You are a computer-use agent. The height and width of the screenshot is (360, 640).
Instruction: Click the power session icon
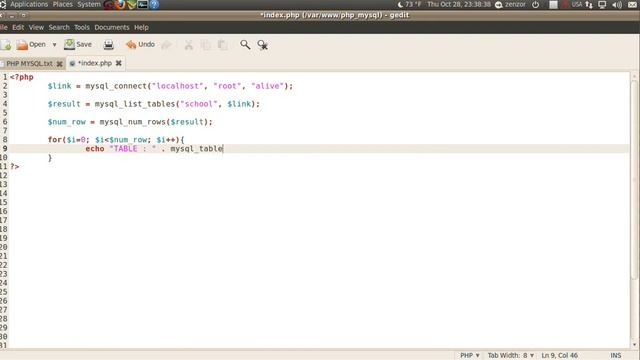(x=536, y=4)
